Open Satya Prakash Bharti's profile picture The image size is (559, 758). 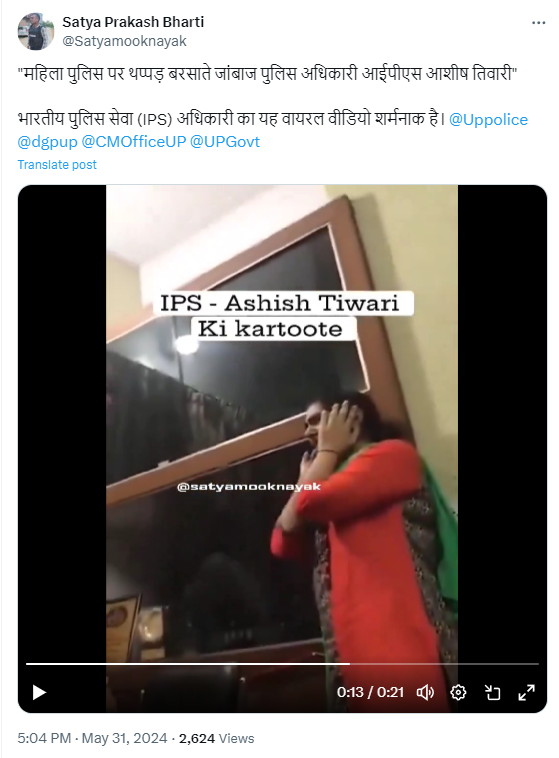coord(36,31)
